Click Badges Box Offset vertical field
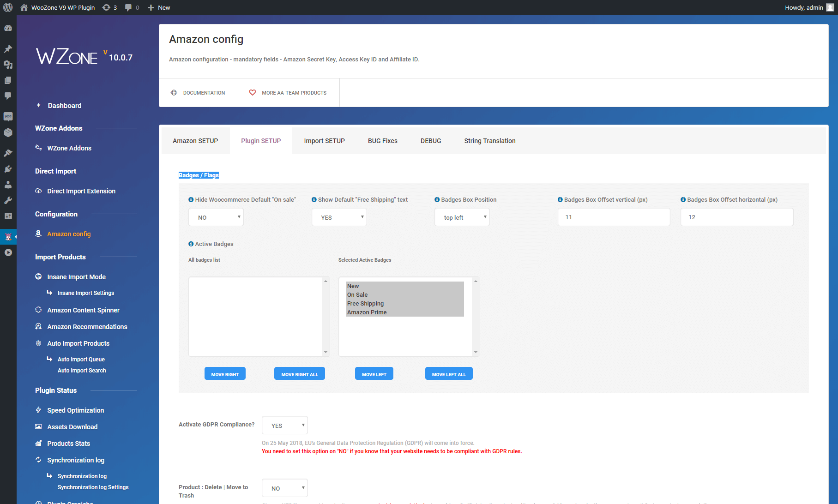 pyautogui.click(x=614, y=217)
